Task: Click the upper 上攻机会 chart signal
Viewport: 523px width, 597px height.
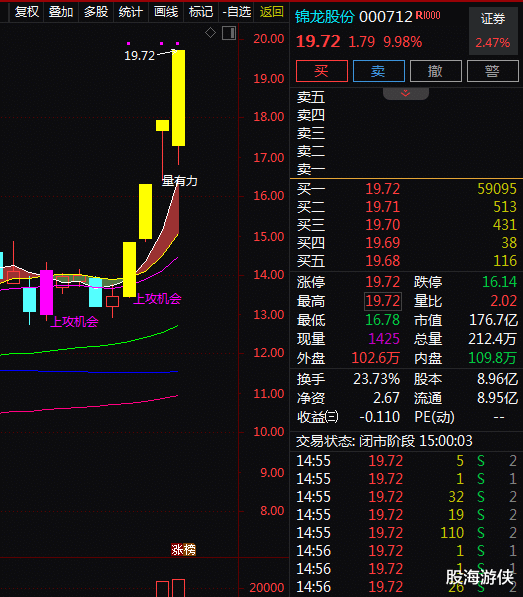Action: point(158,299)
